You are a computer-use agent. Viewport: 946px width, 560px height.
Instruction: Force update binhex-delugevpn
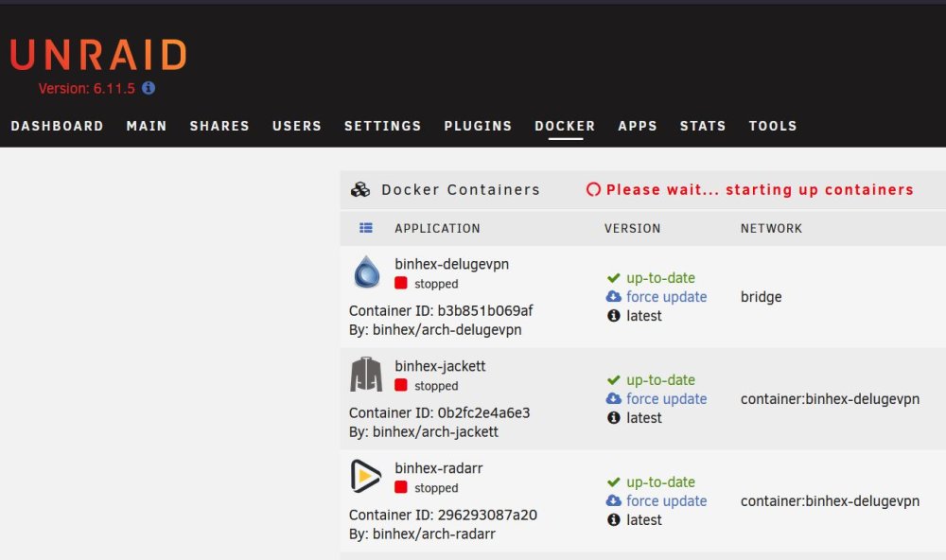tap(666, 297)
